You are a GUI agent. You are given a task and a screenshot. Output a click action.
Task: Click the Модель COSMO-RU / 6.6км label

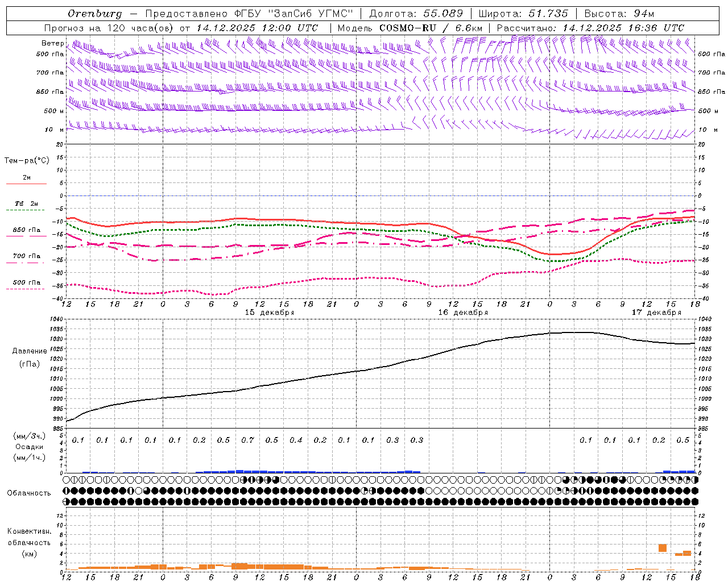tap(410, 28)
